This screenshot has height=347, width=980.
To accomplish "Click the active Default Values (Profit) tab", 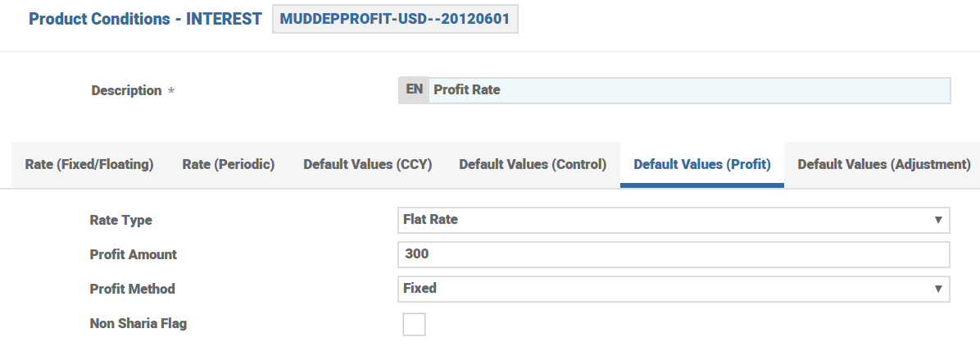I will (702, 164).
